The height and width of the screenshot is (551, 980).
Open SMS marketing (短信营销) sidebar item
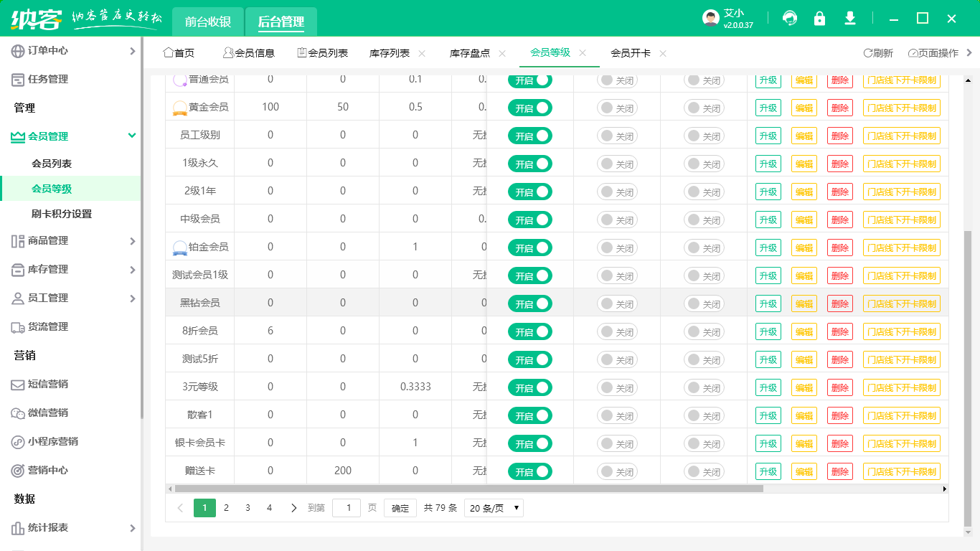[x=47, y=384]
